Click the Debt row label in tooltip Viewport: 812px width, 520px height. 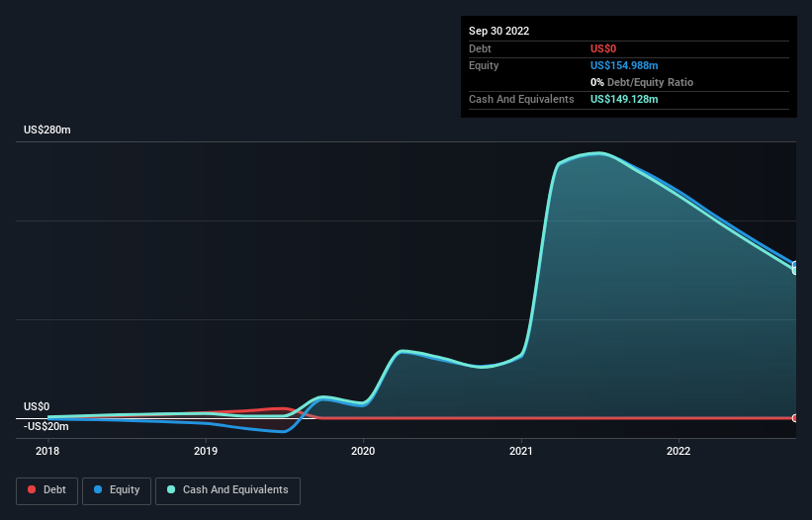(x=480, y=48)
